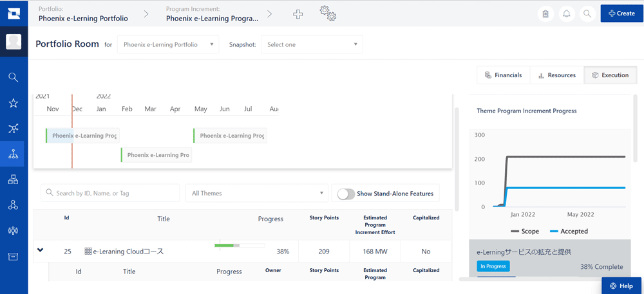Open the three-circles cluster sidebar icon

14,205
